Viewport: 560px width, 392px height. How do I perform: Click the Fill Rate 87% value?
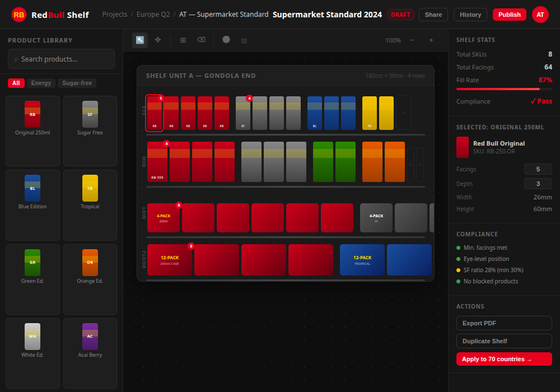pos(545,80)
